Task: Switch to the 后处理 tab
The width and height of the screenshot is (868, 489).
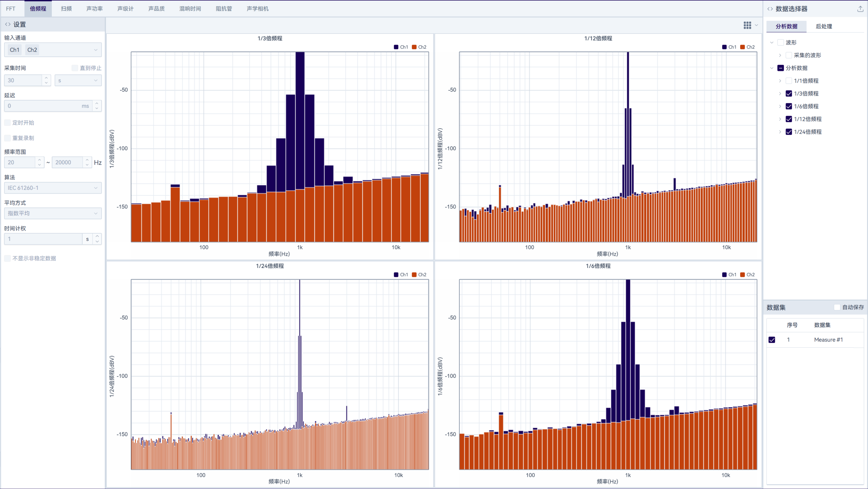Action: click(x=824, y=26)
